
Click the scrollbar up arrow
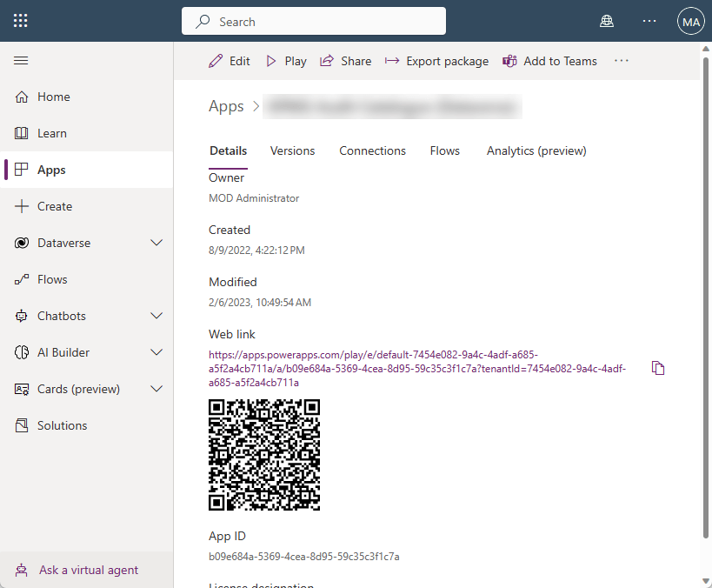pyautogui.click(x=706, y=49)
